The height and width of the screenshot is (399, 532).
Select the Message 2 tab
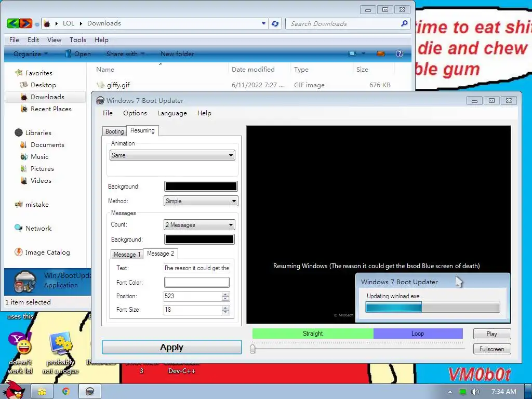(161, 254)
